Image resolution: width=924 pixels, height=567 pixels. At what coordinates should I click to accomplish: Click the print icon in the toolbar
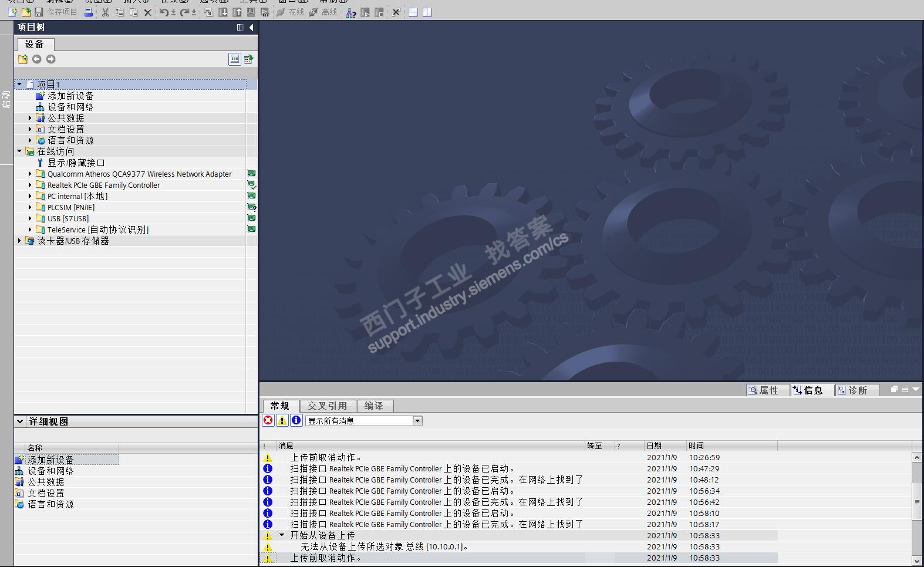(x=89, y=12)
